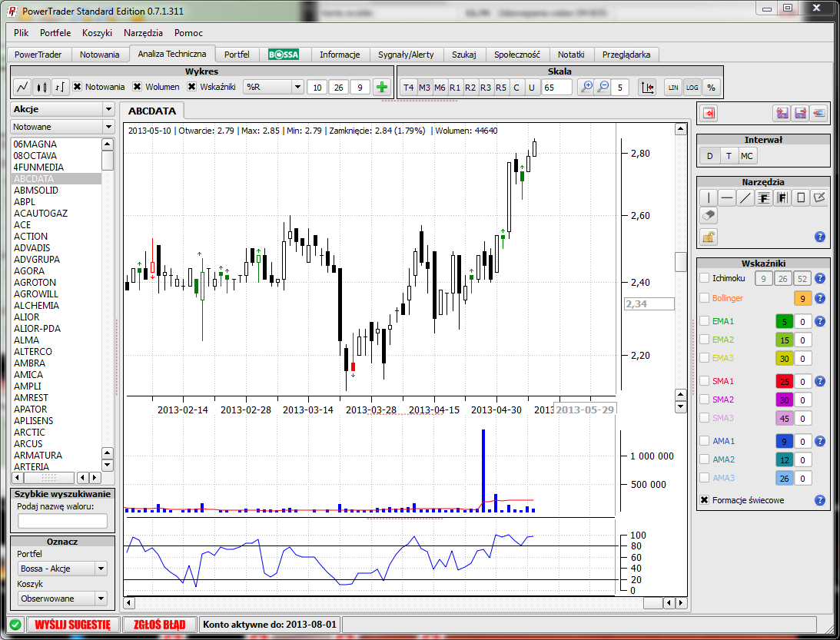The image size is (840, 640).
Task: Open help for the Narzędzia panel
Action: (820, 237)
